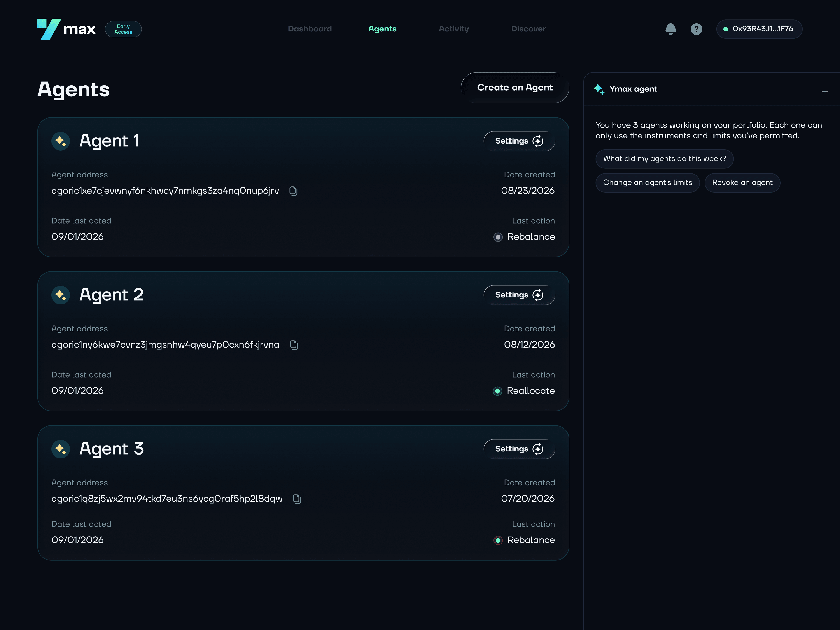Viewport: 840px width, 630px height.
Task: Click Create an Agent button
Action: tap(515, 88)
